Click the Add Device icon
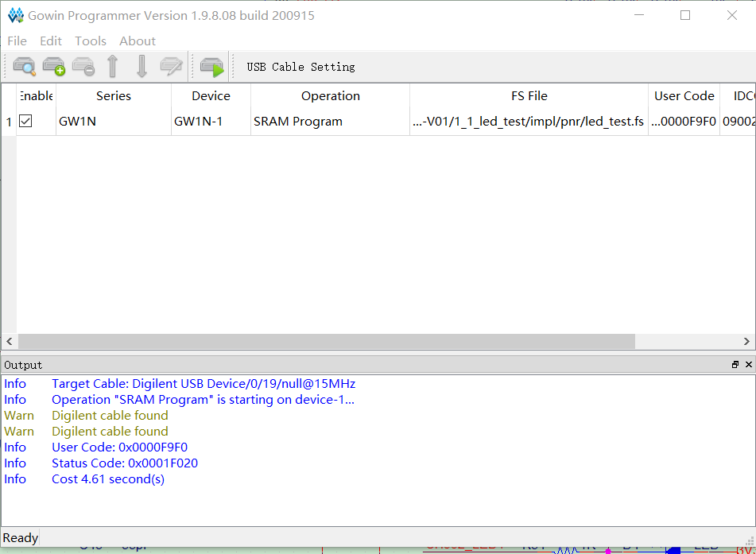The width and height of the screenshot is (756, 554). click(54, 67)
